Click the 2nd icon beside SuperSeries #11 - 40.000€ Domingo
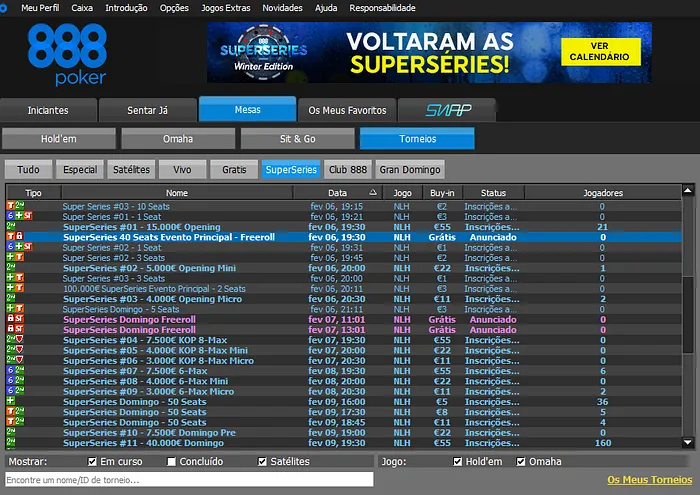Screen dimensions: 700x495 tap(11, 442)
